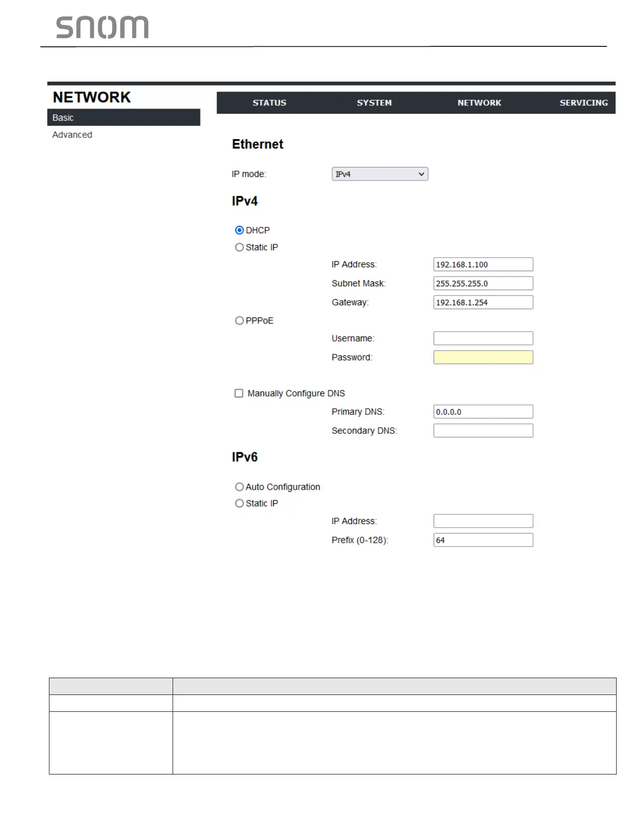Click the IPv4 IP Address field 192.168.1.100
This screenshot has width=644, height=834.
pyautogui.click(x=483, y=264)
